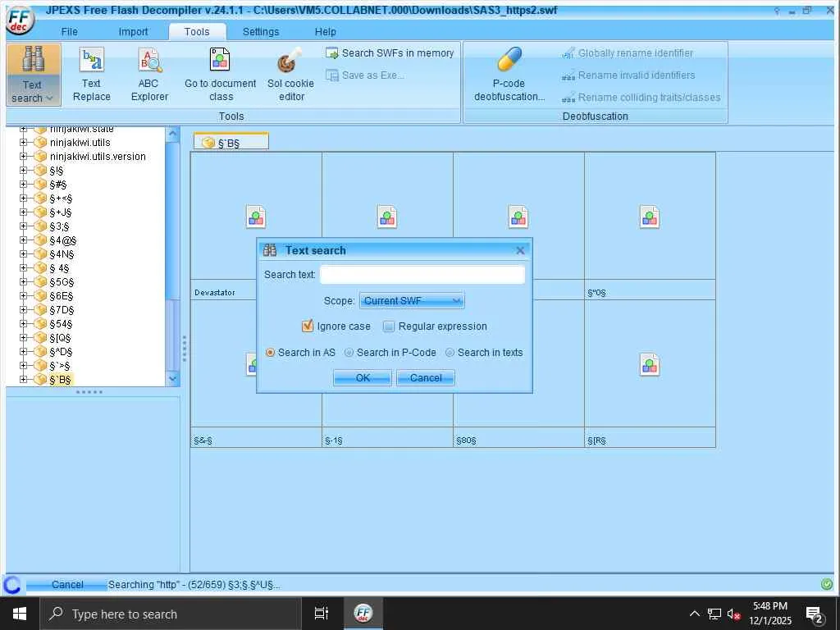Click the Windows taskbar search box
The height and width of the screenshot is (630, 840).
[171, 614]
